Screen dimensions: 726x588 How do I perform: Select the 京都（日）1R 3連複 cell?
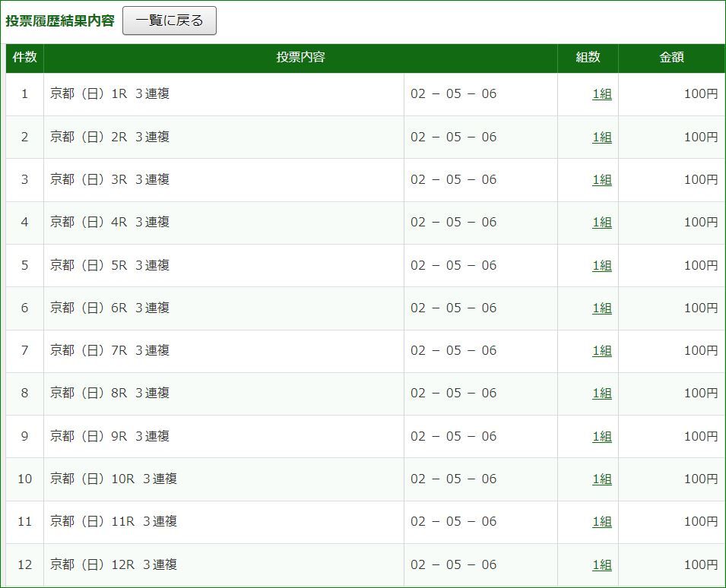109,94
